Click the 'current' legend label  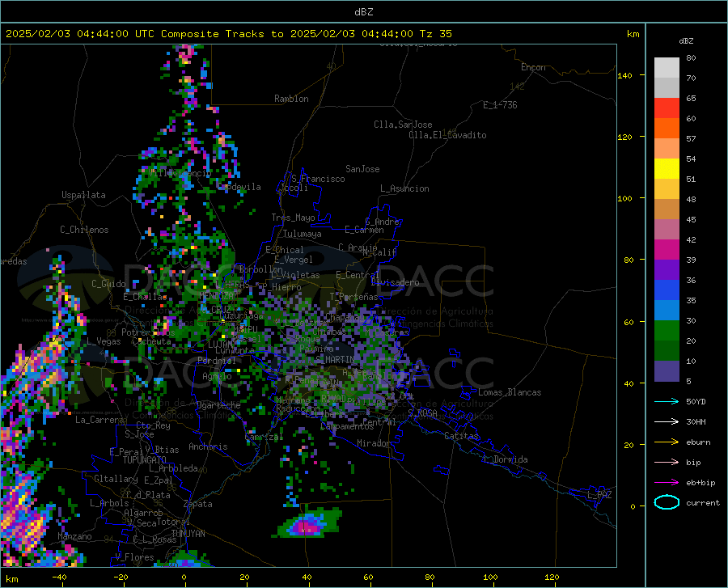703,502
